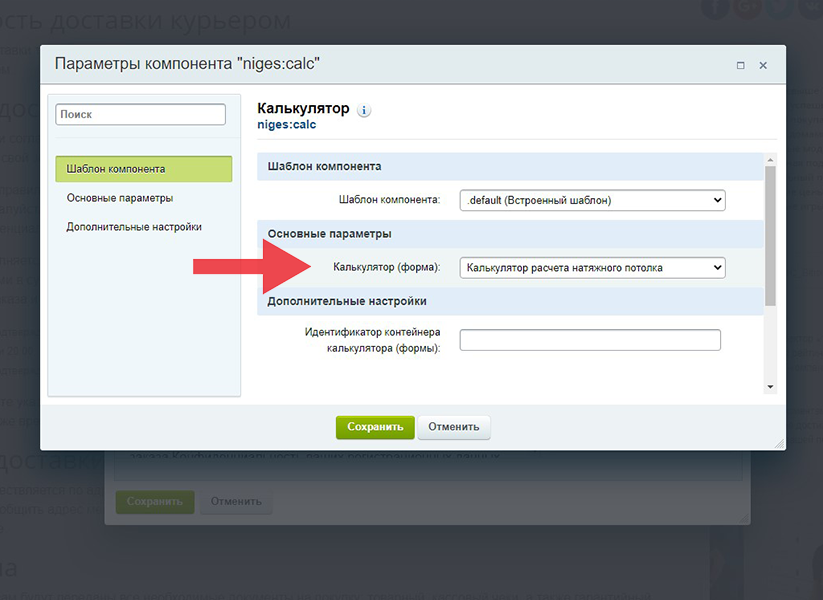Image resolution: width=823 pixels, height=600 pixels.
Task: Click the Дополнительные настройки section header
Action: pos(510,301)
